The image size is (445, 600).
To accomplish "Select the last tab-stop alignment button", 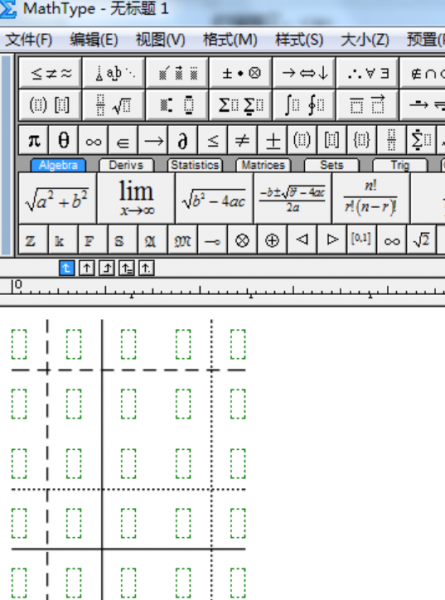I will click(x=146, y=268).
